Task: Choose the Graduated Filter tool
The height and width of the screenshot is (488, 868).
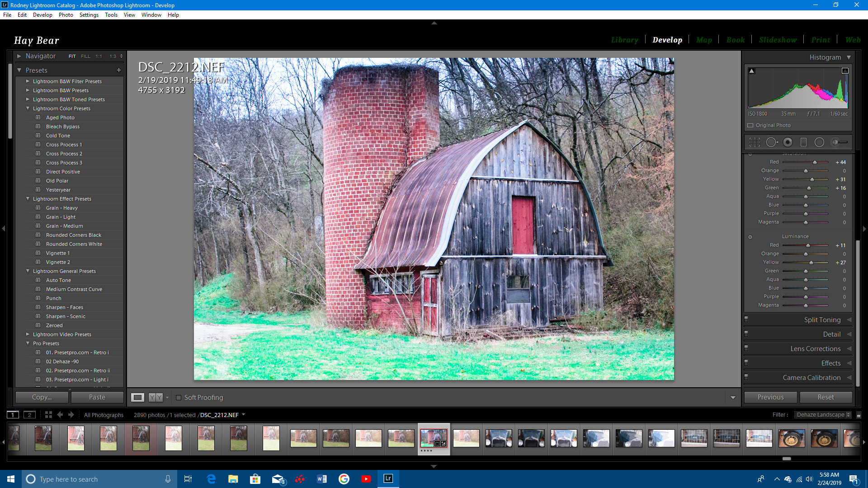Action: click(803, 142)
